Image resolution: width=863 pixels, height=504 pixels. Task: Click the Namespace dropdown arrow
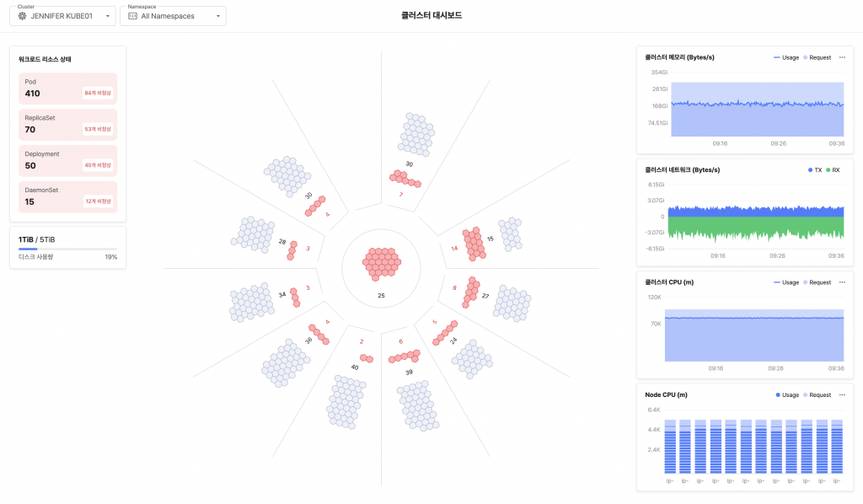tap(218, 16)
